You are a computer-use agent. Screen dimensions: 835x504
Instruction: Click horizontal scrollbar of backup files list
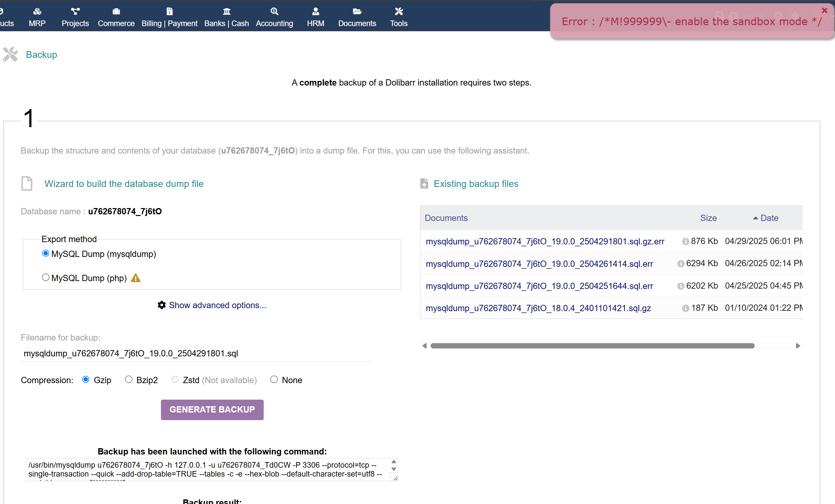(592, 346)
